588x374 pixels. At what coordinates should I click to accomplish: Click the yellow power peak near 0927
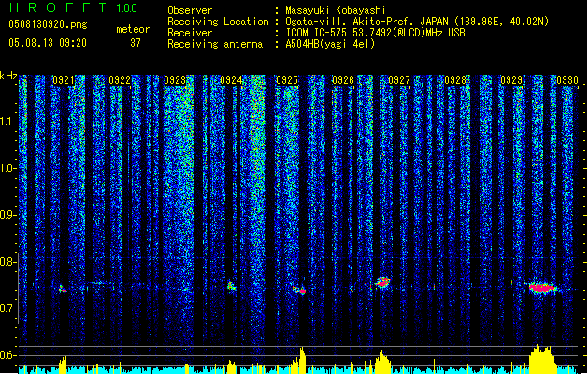pyautogui.click(x=382, y=362)
